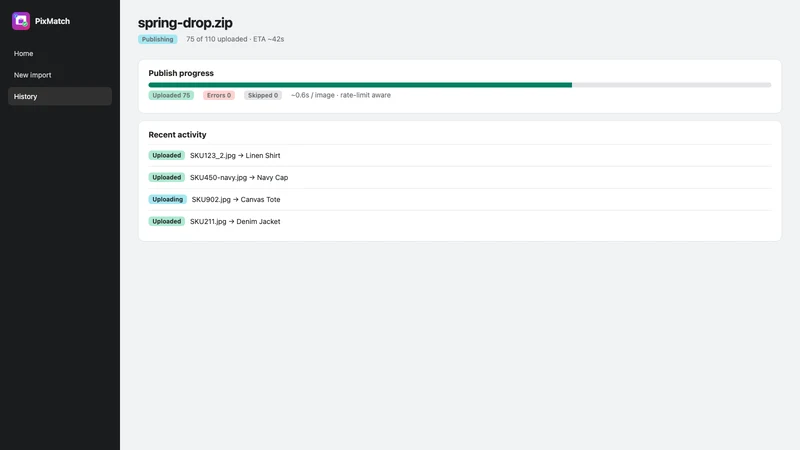The width and height of the screenshot is (800, 450).
Task: Select the SKU211.jpg → Denim Jacket row
Action: pos(460,221)
